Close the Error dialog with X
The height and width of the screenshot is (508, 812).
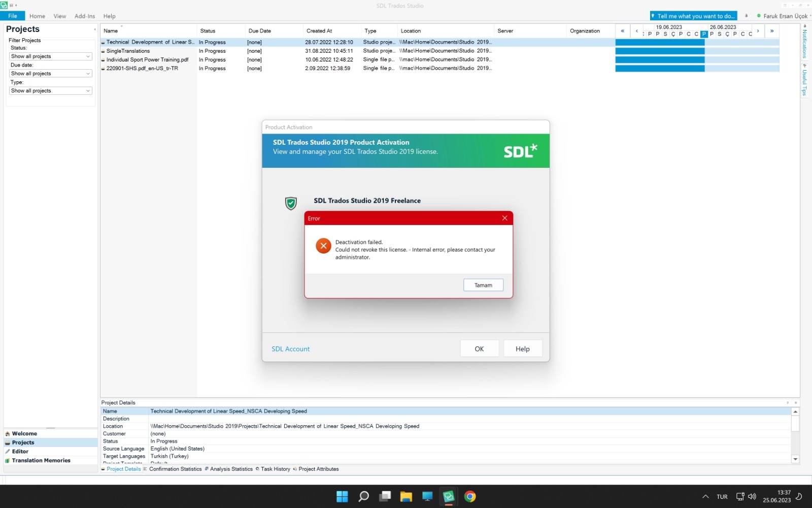click(x=504, y=218)
